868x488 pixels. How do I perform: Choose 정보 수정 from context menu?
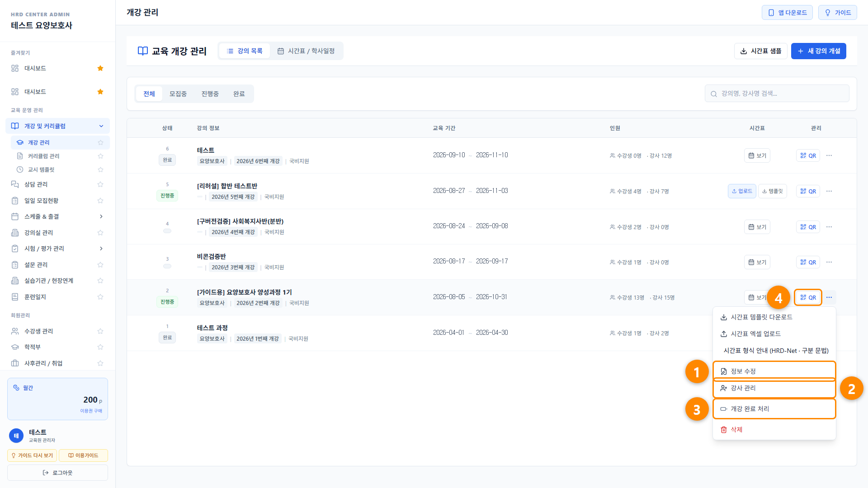coord(774,371)
